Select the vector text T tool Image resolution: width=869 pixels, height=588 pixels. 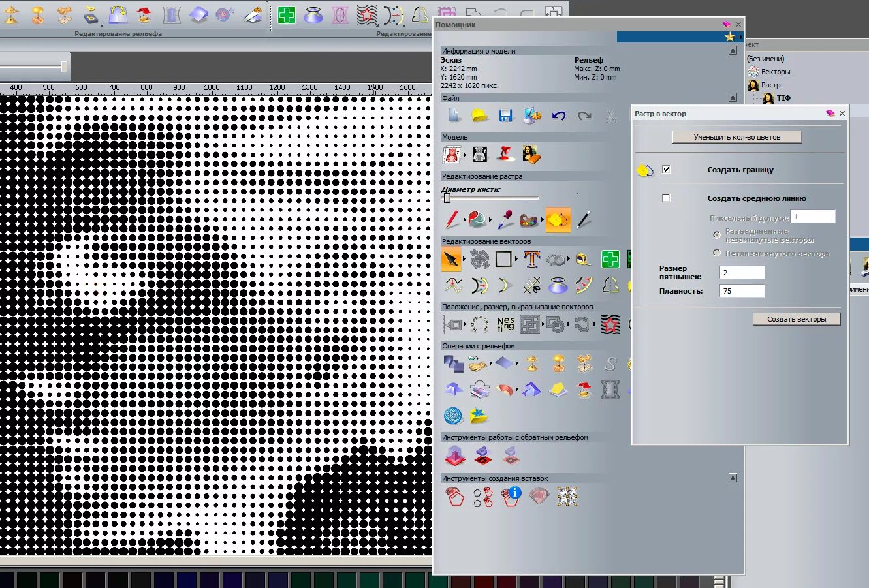[531, 260]
